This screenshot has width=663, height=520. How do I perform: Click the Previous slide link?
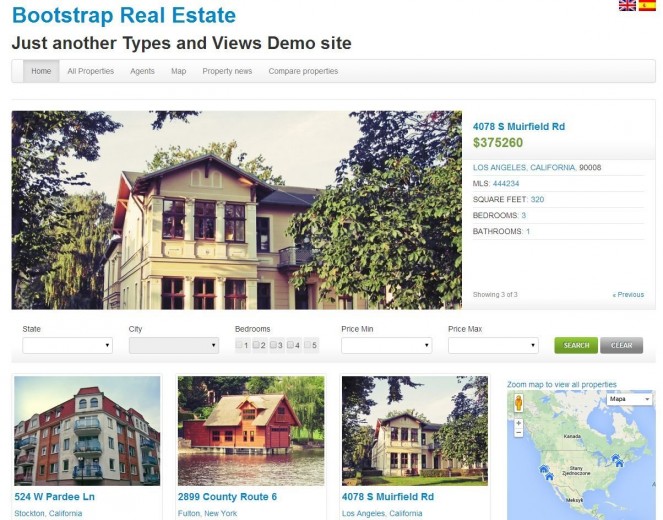tap(628, 295)
